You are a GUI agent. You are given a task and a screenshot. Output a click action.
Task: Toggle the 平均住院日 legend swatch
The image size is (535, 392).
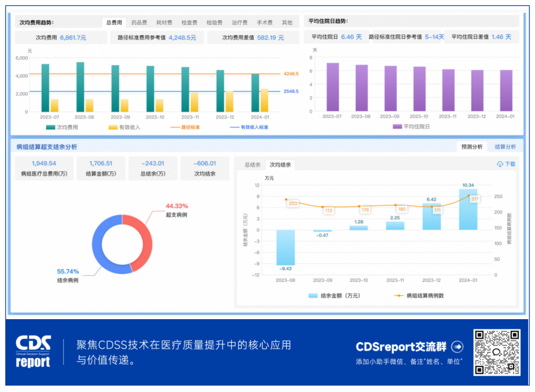click(x=397, y=127)
